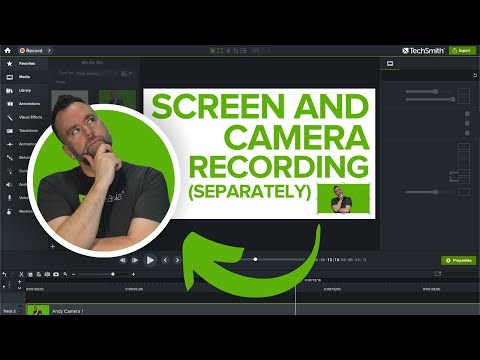The image size is (480, 360).
Task: Open the Transitions tab
Action: (24, 131)
